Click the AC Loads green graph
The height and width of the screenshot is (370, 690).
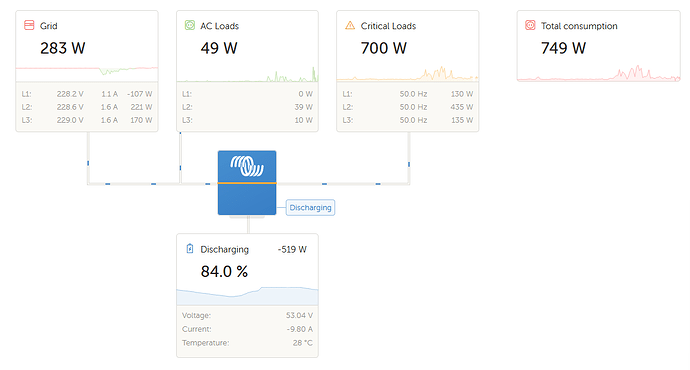(247, 74)
